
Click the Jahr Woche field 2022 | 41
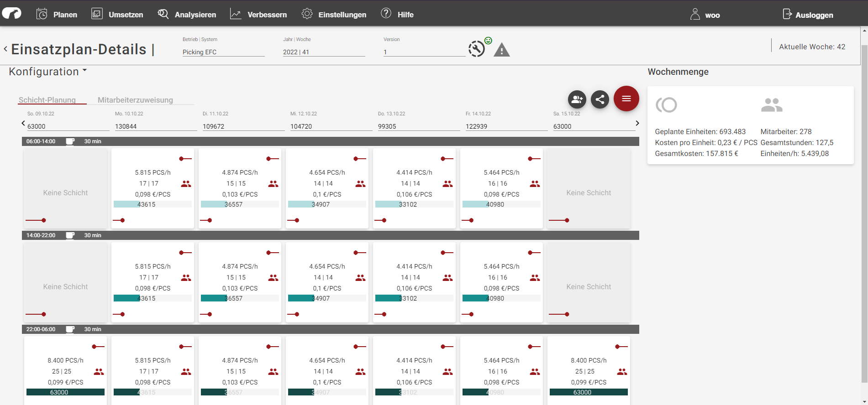324,52
